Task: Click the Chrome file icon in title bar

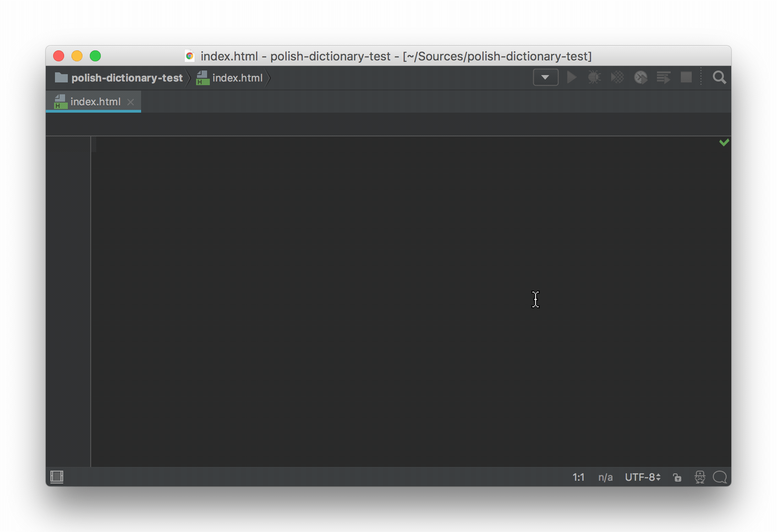Action: point(190,56)
